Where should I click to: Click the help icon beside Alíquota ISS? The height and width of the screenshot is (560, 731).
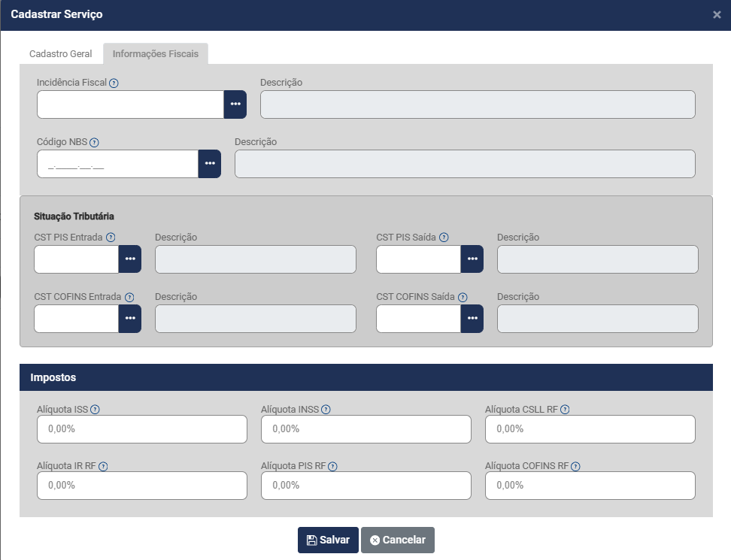96,410
